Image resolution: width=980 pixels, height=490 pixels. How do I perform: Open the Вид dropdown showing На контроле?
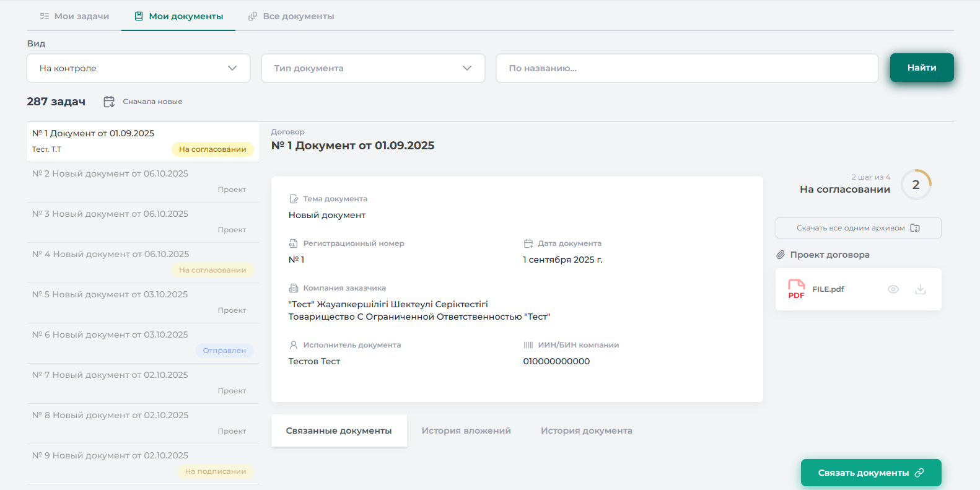(138, 68)
